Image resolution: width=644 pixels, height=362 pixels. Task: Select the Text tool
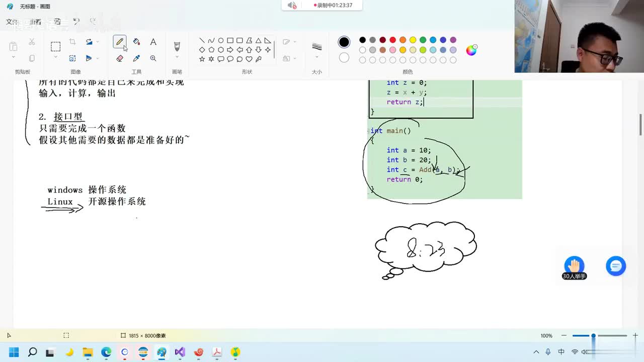click(x=153, y=42)
